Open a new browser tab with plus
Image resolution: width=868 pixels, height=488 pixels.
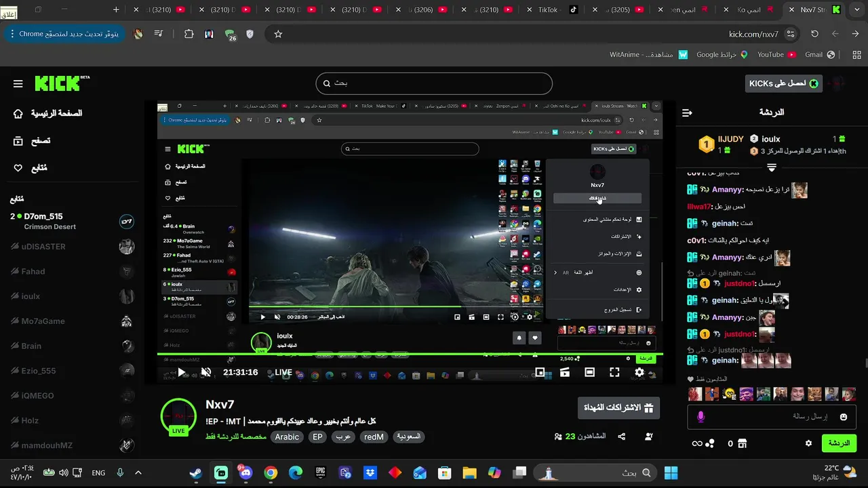117,10
